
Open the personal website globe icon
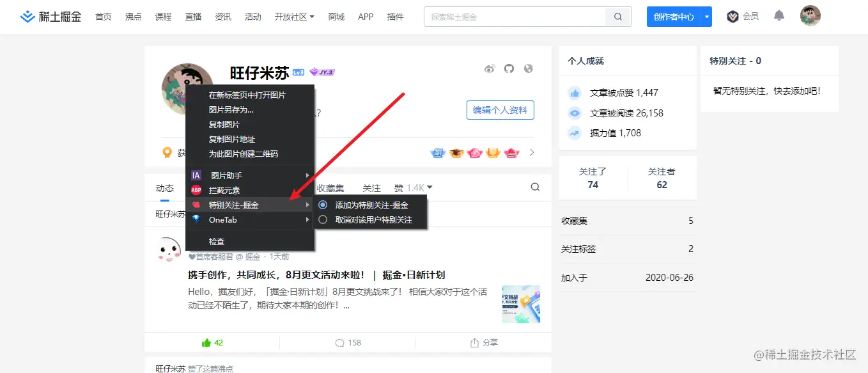pyautogui.click(x=528, y=68)
